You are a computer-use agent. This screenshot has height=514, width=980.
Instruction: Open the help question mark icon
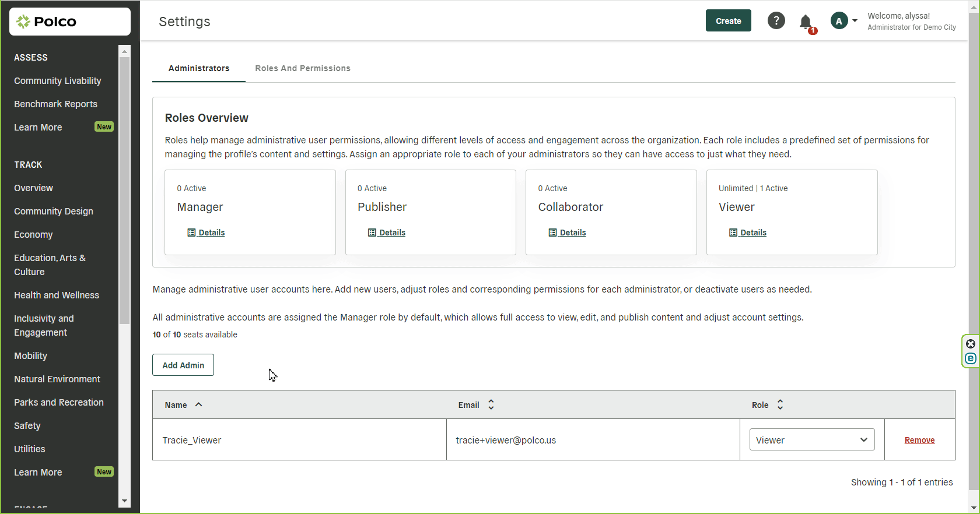tap(776, 21)
